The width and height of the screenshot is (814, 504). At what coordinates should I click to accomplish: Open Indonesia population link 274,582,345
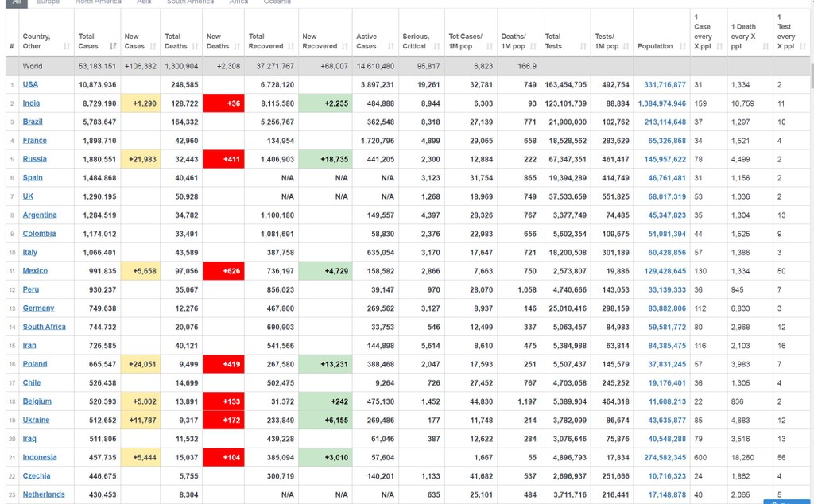(665, 457)
